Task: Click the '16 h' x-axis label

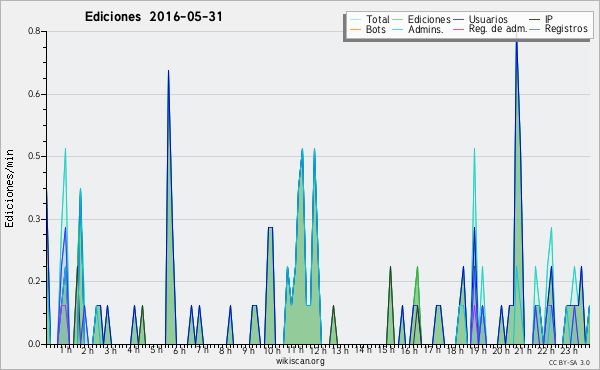Action: point(409,351)
